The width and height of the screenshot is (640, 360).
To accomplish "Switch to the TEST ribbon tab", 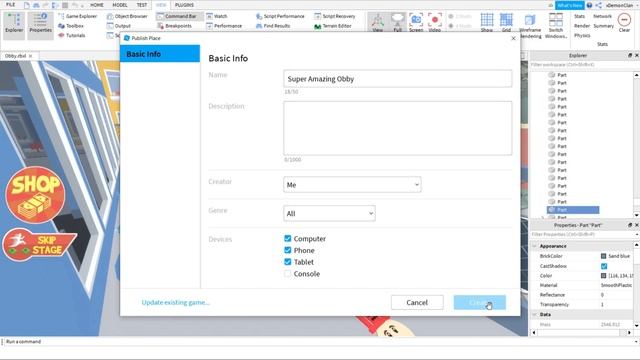I will tap(142, 5).
